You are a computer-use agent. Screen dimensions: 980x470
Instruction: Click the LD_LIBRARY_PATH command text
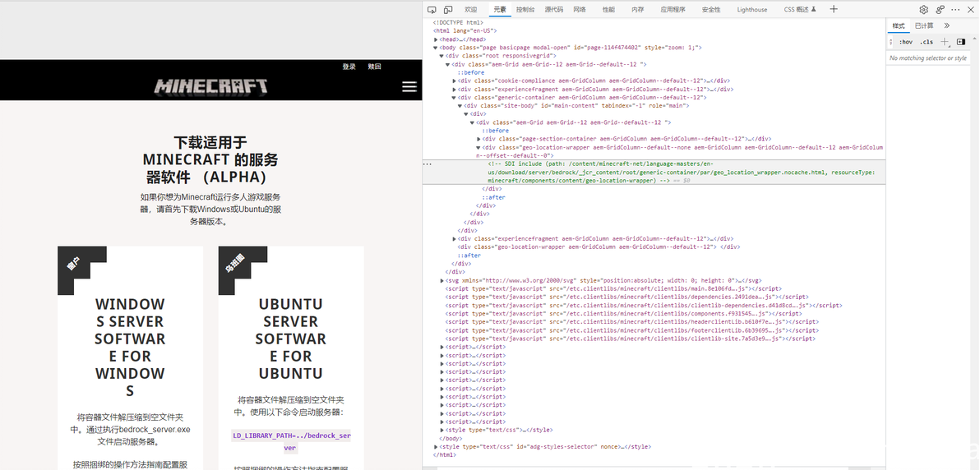tap(290, 442)
